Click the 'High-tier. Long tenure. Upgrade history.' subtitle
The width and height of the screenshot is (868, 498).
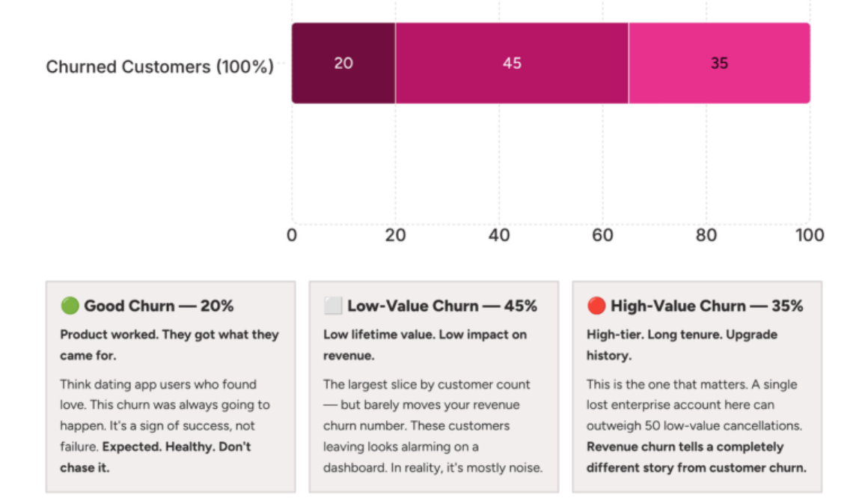(682, 344)
